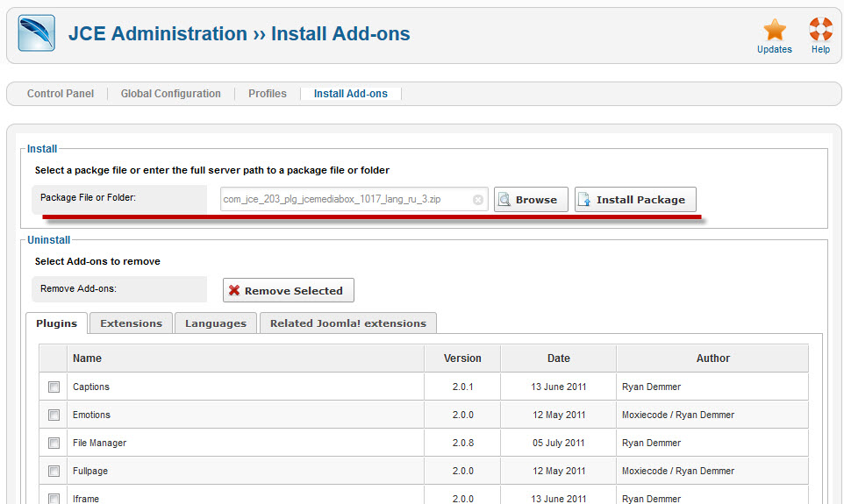The height and width of the screenshot is (504, 844).
Task: Click the Iframe plugin name
Action: coord(86,499)
